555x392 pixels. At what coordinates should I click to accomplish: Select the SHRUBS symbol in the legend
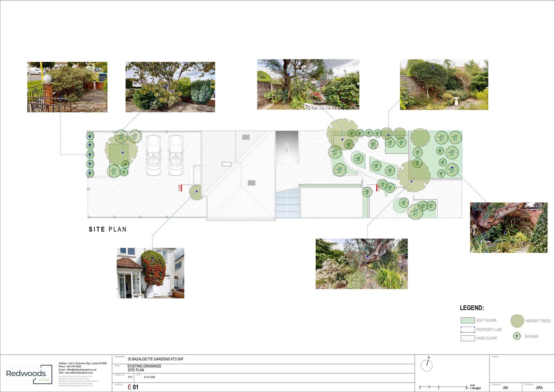point(516,337)
